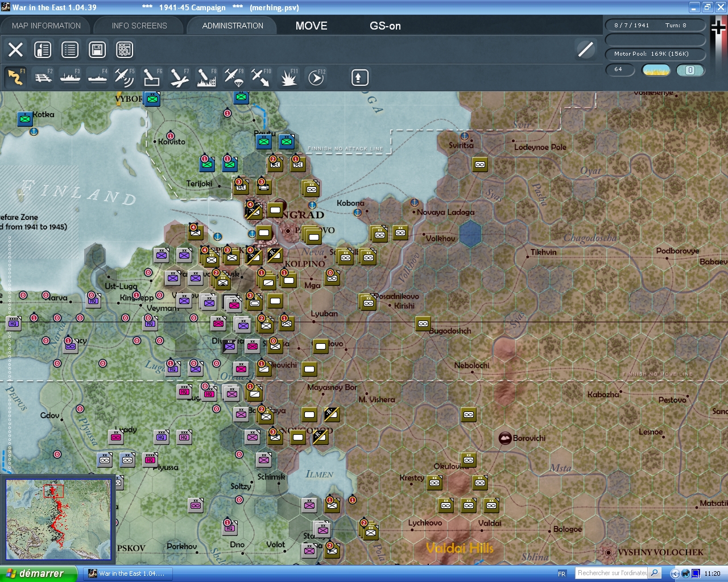Click the Borovichi city marker icon
728x582 pixels.
pos(504,438)
